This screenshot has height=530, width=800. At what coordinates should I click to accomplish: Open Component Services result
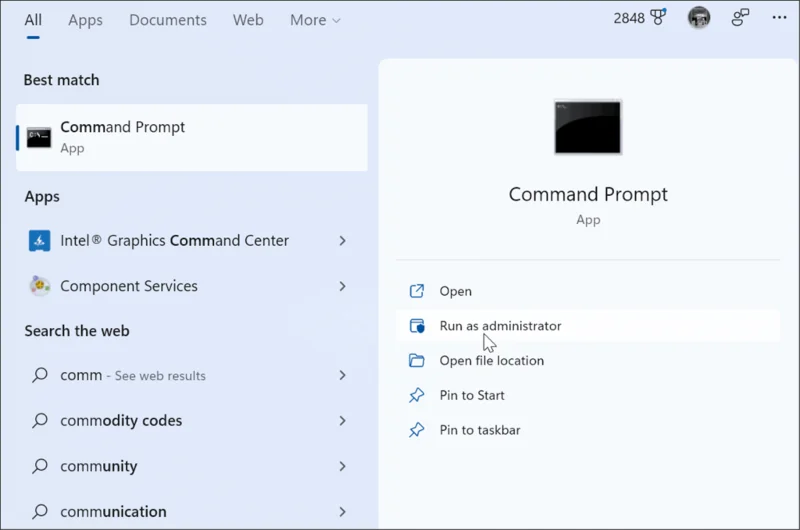129,286
